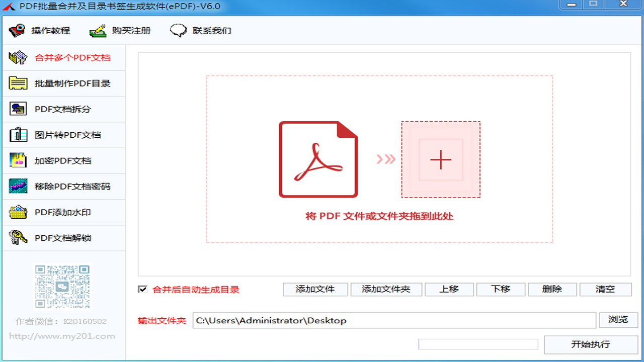Click the 开始执行 start button
Screen dimensions: 644x362
point(591,344)
